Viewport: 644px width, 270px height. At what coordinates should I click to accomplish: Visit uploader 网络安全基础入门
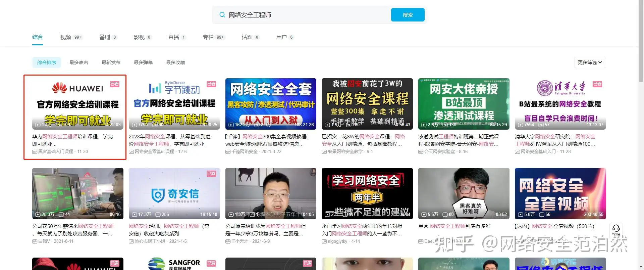coord(538,152)
